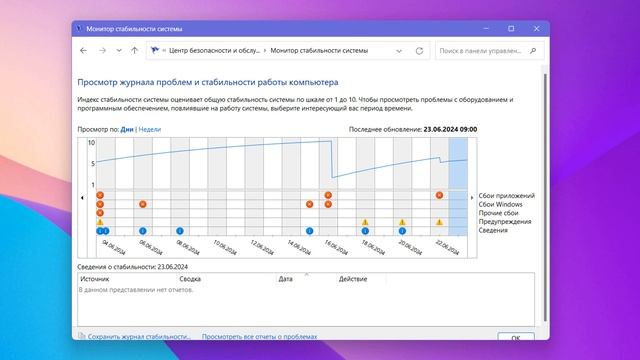Image resolution: width=640 pixels, height=360 pixels.
Task: Shift chart to earlier dates with left arrow
Action: pos(82,198)
